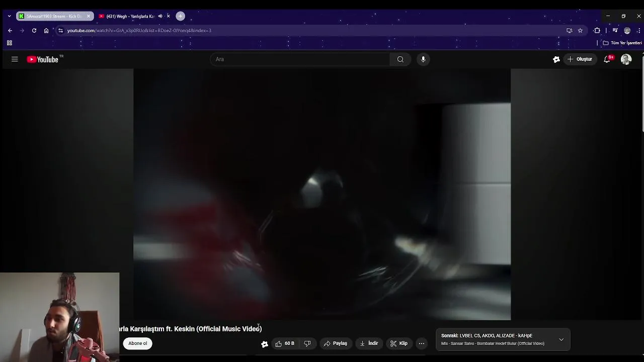Open the apps grid in bookmarks bar
Viewport: 644px width, 362px height.
coord(9,43)
